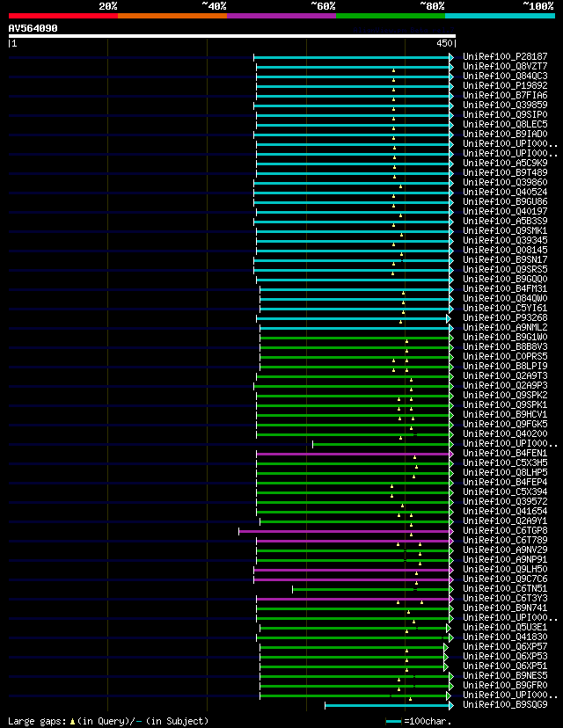This screenshot has height=728, width=563.
Task: Pick the UniRef100_B9GU86 hit name
Action: [505, 202]
